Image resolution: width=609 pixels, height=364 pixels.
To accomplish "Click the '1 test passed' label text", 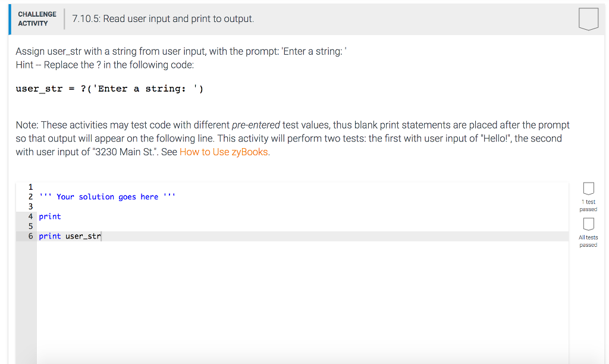I will click(588, 206).
